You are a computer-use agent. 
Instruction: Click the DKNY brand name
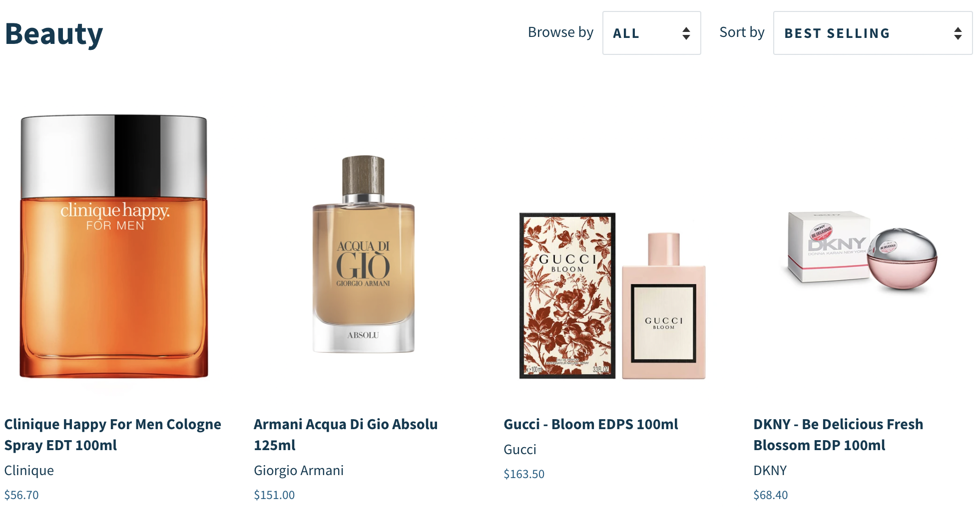pos(770,471)
